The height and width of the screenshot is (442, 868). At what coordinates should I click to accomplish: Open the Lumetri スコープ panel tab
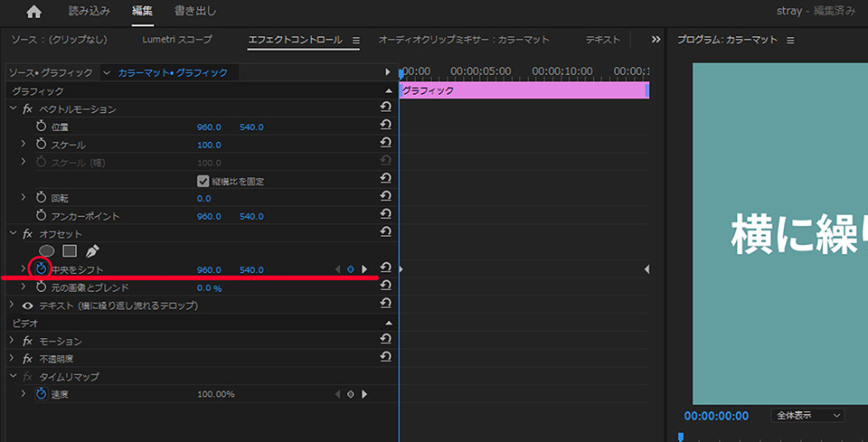pyautogui.click(x=177, y=40)
